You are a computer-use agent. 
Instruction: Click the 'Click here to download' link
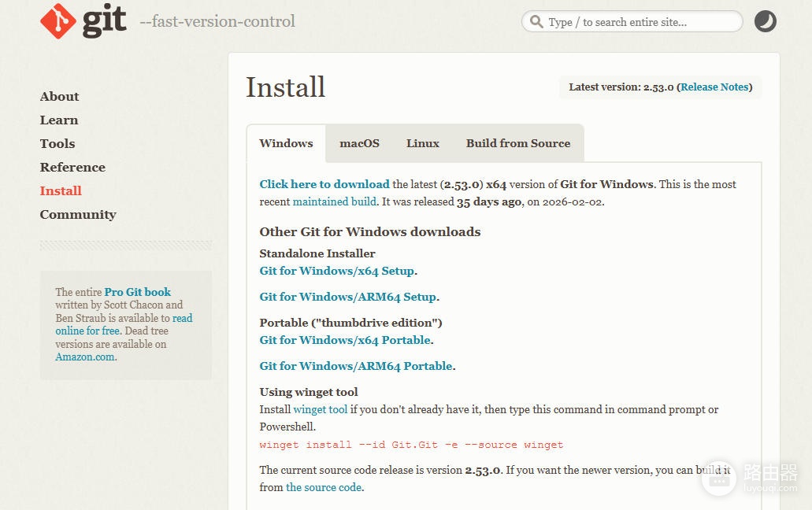(x=324, y=184)
